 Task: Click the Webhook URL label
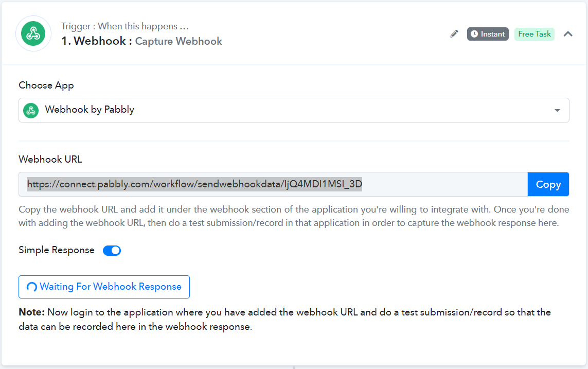click(x=50, y=160)
